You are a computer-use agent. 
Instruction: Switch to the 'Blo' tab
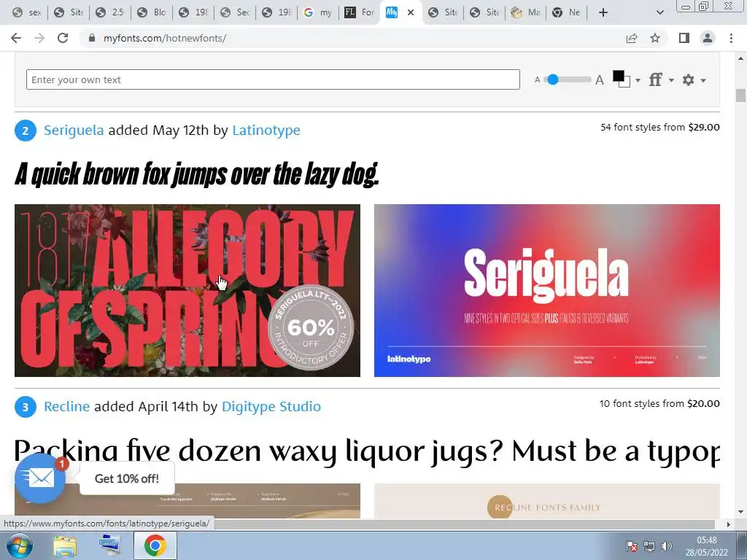152,12
